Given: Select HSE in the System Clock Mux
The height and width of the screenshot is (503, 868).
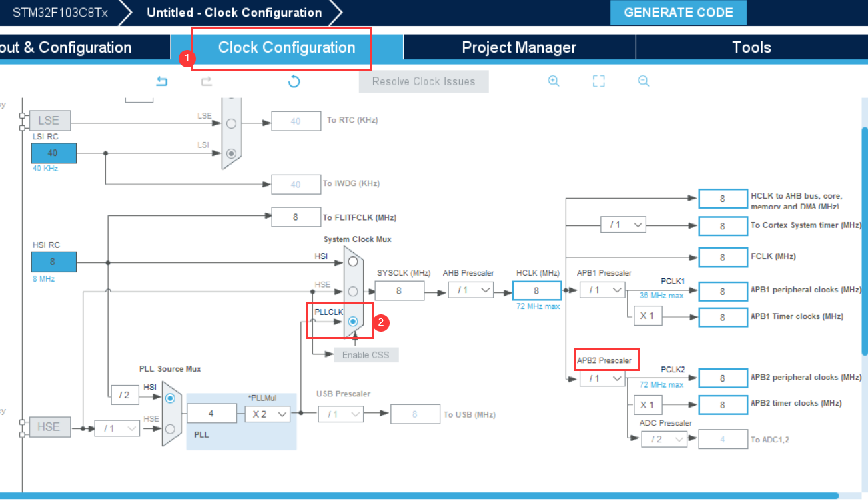Looking at the screenshot, I should 353,291.
